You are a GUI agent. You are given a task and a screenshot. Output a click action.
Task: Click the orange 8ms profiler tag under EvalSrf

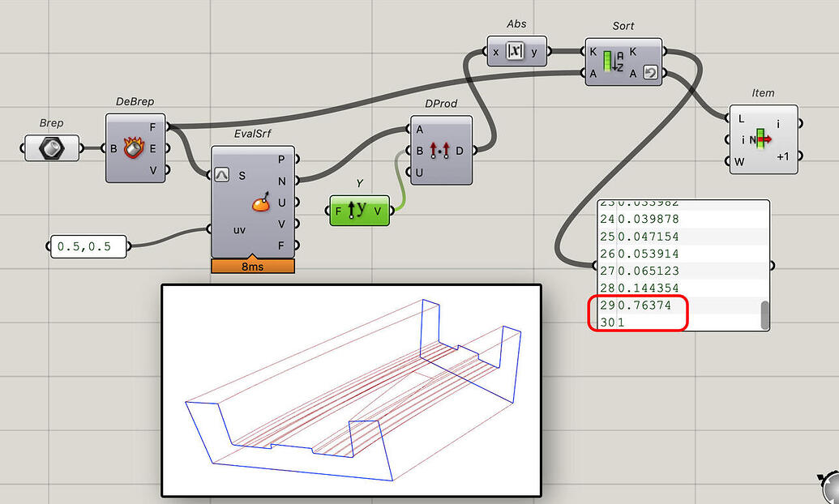tap(254, 266)
